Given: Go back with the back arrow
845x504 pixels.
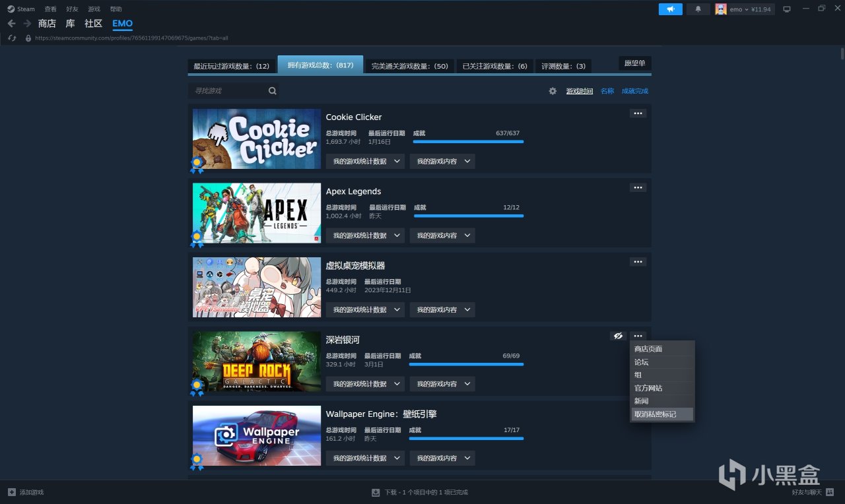Looking at the screenshot, I should [x=11, y=24].
